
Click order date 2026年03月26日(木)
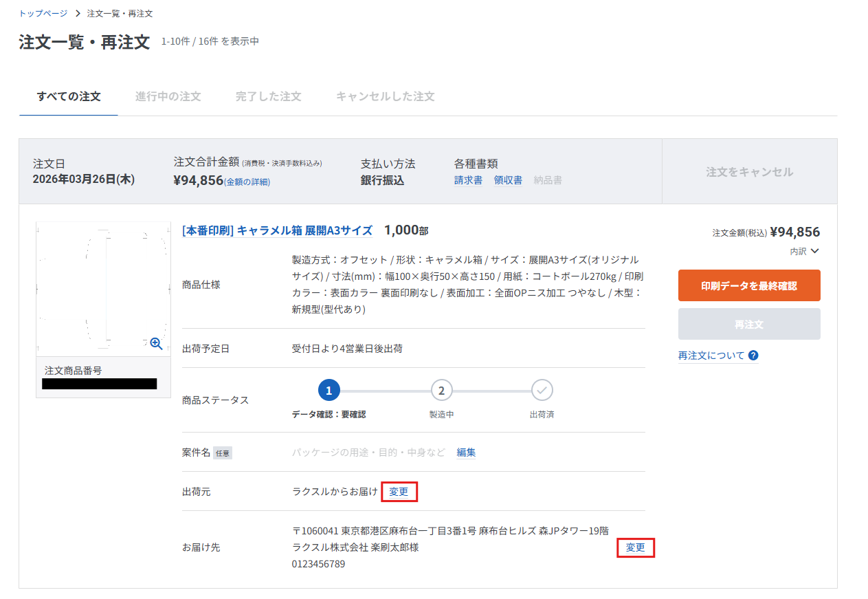[x=84, y=179]
